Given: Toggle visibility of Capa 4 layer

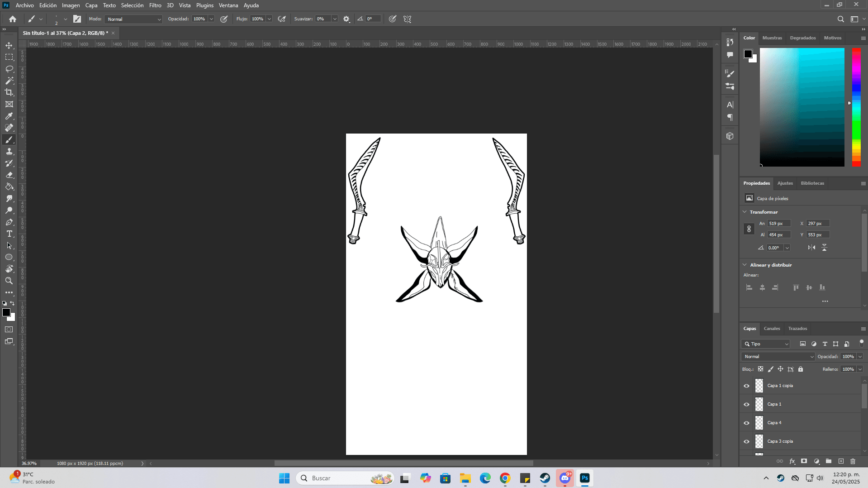Looking at the screenshot, I should point(746,423).
